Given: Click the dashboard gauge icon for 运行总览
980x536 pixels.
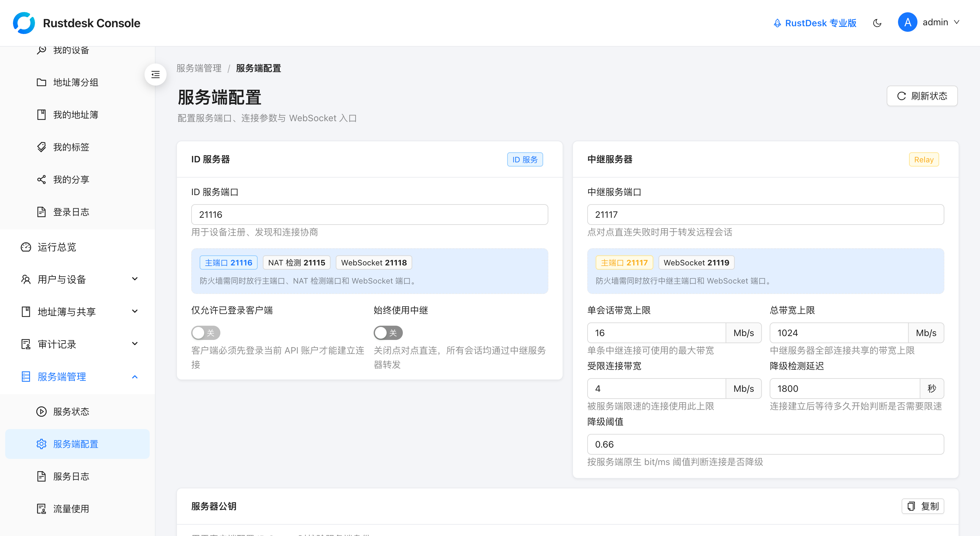Looking at the screenshot, I should coord(26,247).
